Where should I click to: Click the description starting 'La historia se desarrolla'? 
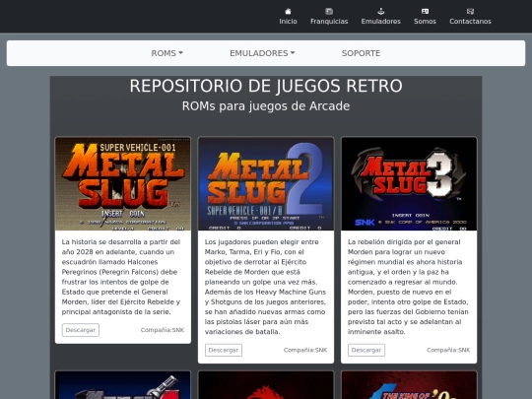pos(121,277)
